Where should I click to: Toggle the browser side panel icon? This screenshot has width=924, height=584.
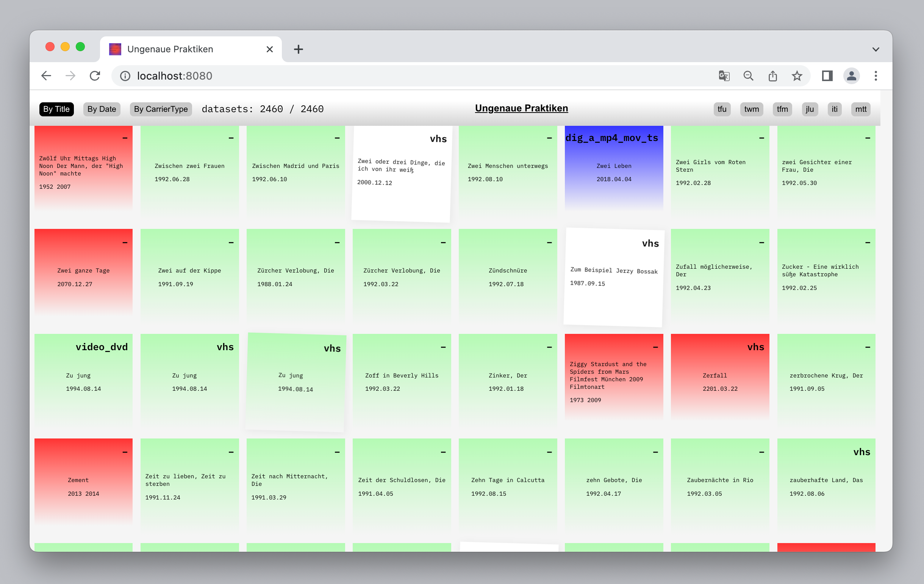827,76
